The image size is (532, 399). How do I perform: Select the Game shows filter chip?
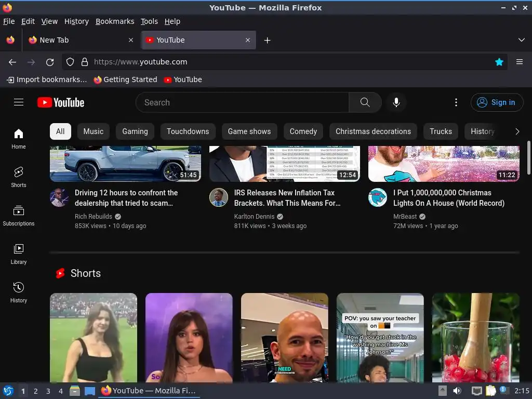click(249, 131)
